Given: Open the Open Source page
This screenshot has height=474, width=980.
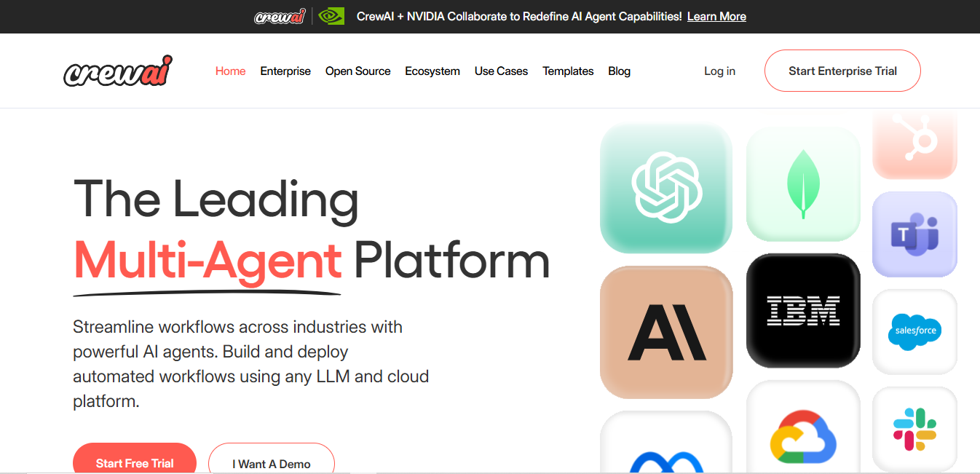Looking at the screenshot, I should (x=358, y=71).
